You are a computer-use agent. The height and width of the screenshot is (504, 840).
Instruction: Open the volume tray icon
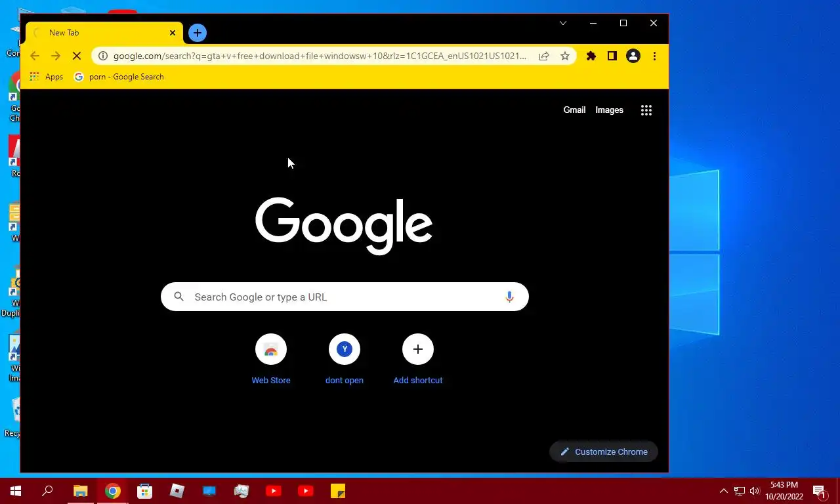[x=755, y=491]
